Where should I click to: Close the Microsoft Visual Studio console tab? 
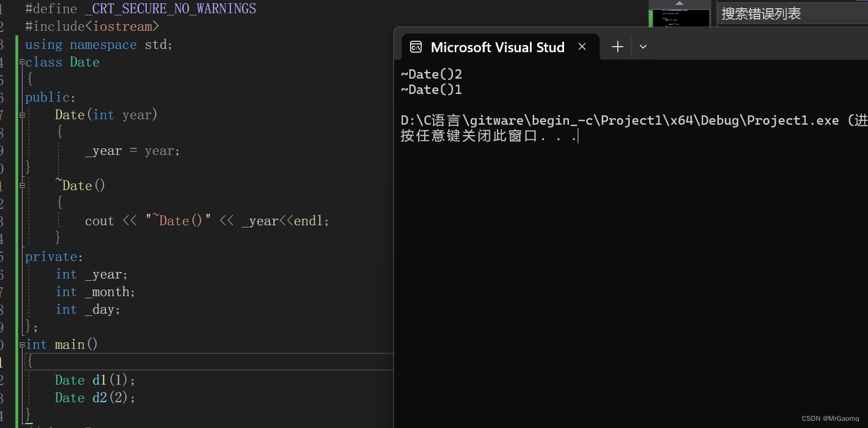pos(582,47)
